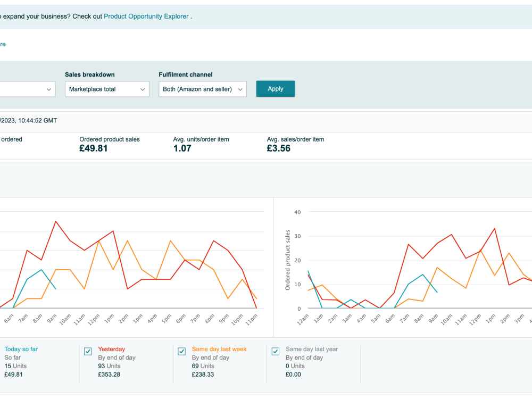Expand the Sales breakdown dropdown
Viewport: 532px width, 399px height.
point(107,89)
